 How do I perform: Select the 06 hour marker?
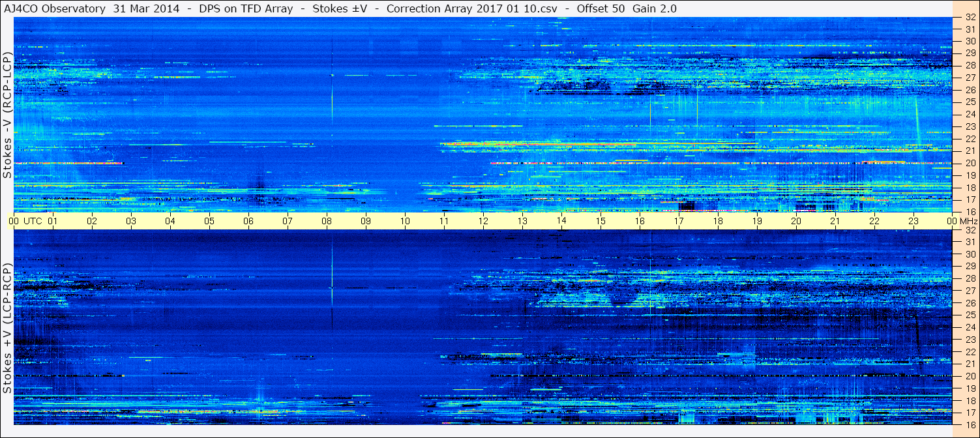point(248,221)
